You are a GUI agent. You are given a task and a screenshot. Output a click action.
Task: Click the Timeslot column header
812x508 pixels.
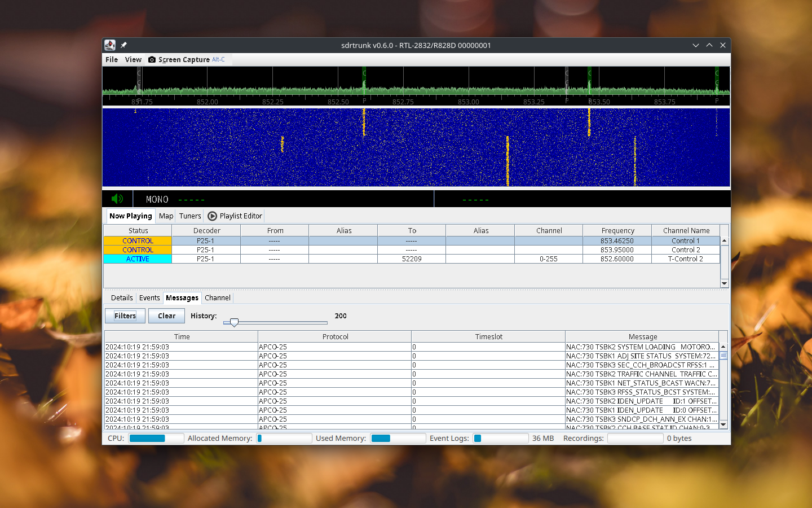(x=488, y=336)
